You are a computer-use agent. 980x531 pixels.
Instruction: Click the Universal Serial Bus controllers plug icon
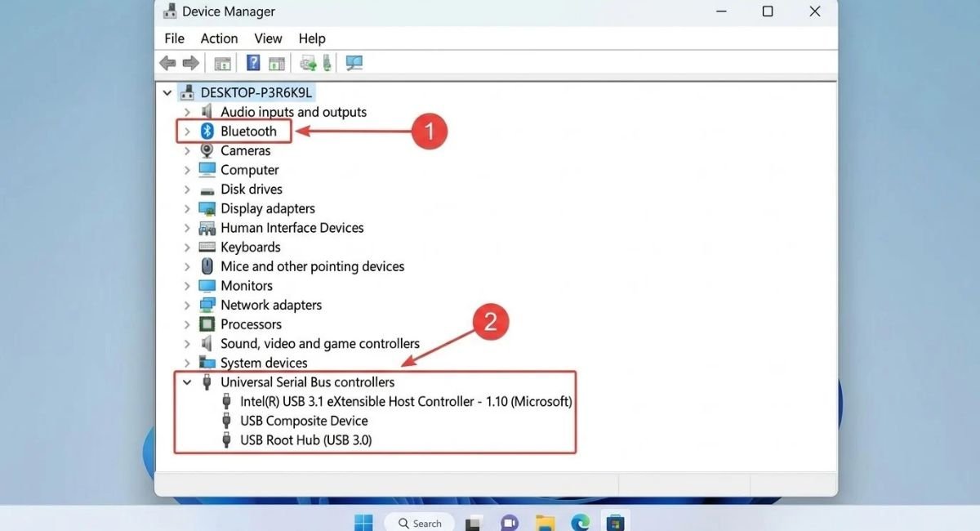pyautogui.click(x=207, y=382)
